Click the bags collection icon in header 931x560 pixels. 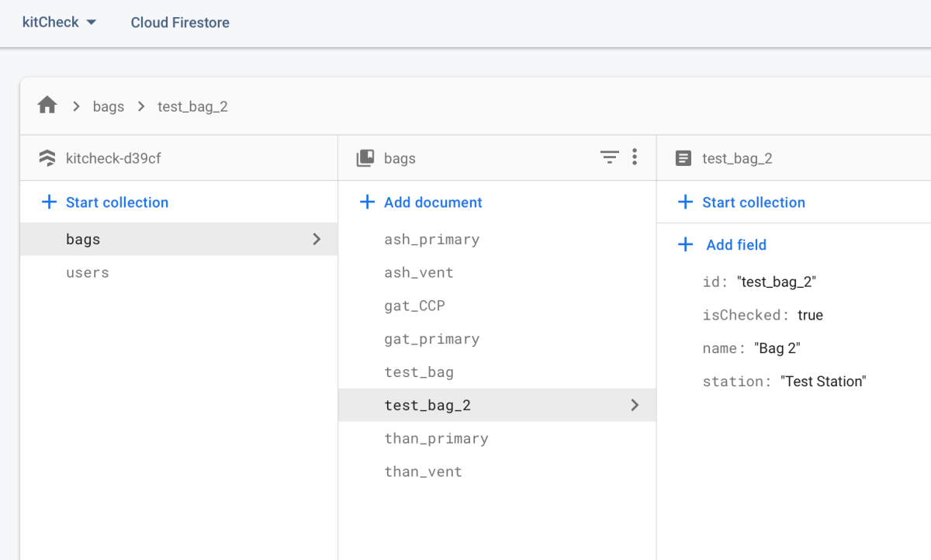point(365,158)
